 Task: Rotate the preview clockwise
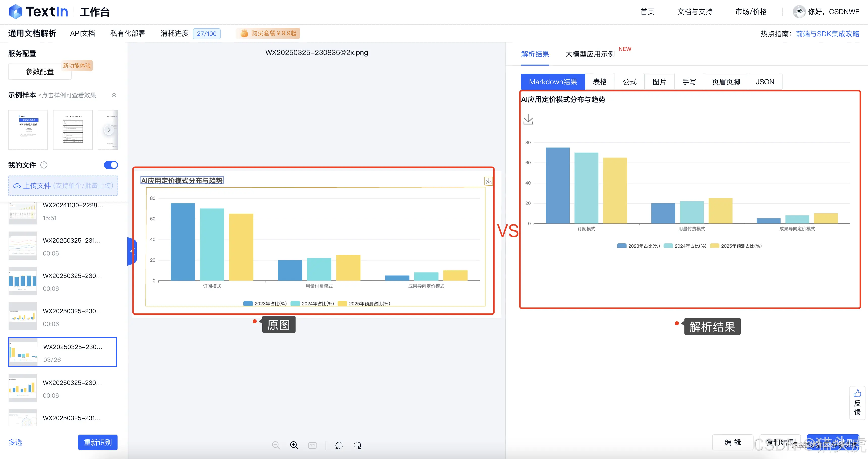point(357,445)
